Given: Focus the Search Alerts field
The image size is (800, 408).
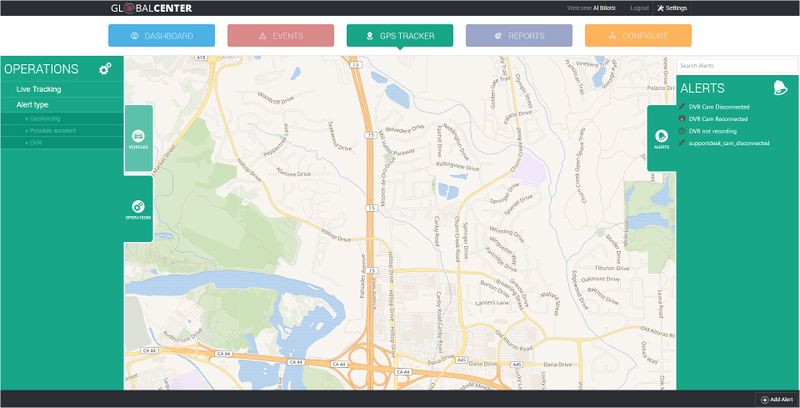Looking at the screenshot, I should coord(737,66).
